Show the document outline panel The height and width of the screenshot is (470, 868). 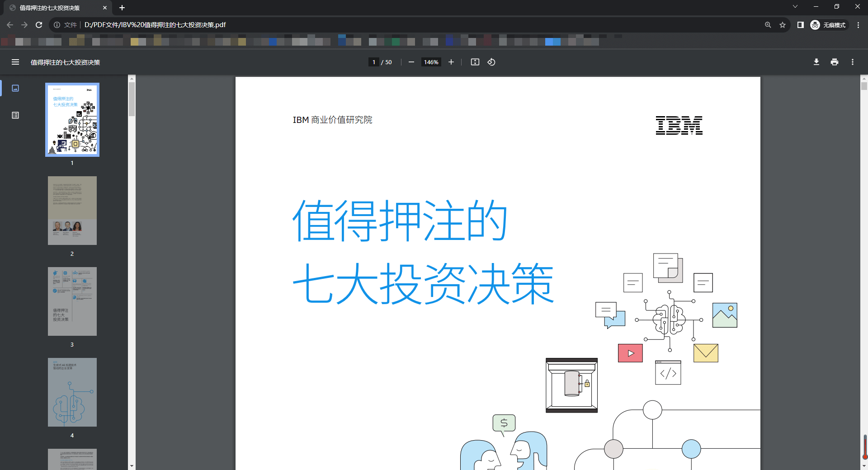pos(15,115)
